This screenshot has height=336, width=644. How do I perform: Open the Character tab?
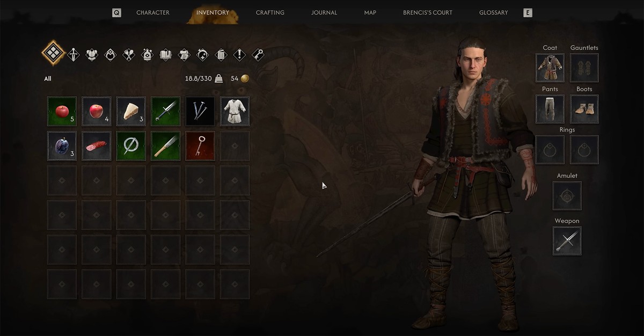point(153,12)
